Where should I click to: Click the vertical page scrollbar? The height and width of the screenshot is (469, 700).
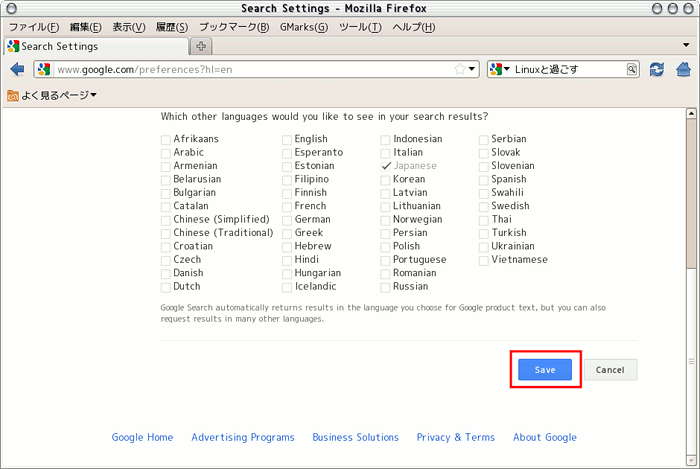click(692, 190)
